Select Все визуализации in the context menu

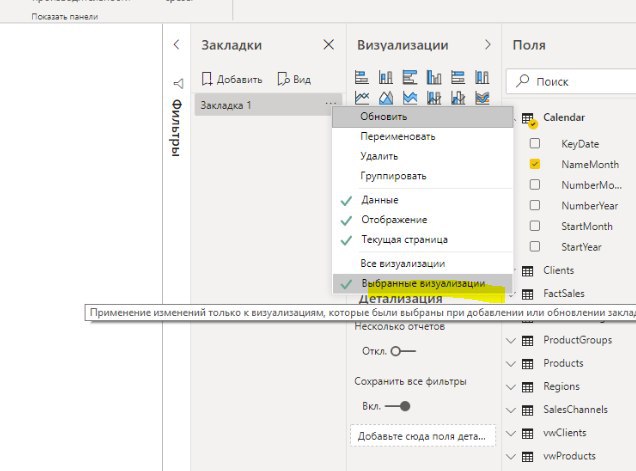click(x=423, y=264)
